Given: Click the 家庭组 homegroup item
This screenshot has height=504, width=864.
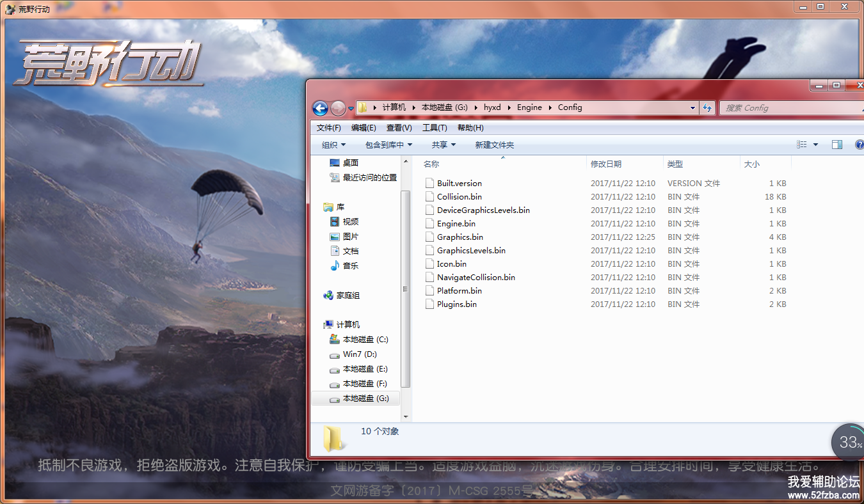Looking at the screenshot, I should pyautogui.click(x=348, y=295).
